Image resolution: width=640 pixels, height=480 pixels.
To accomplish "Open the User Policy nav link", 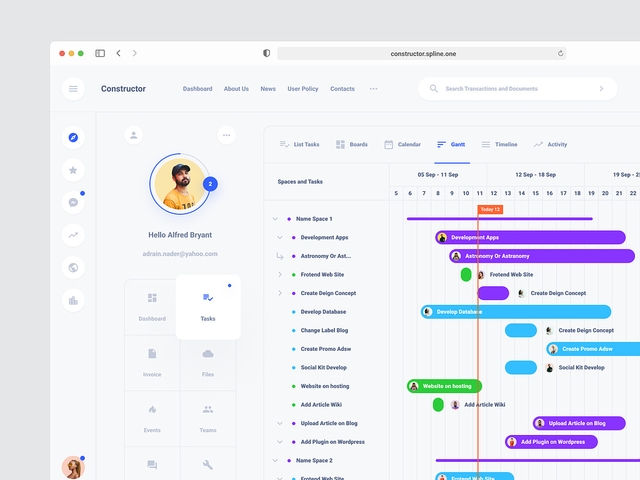I will [303, 89].
